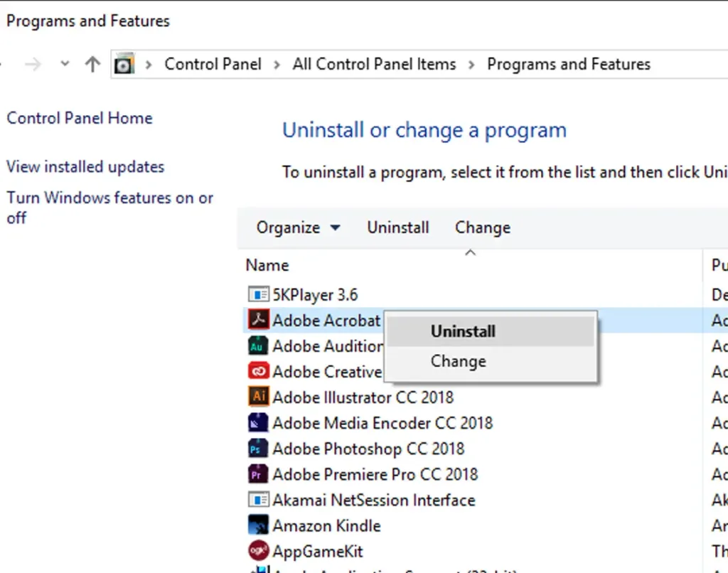Open View installed updates link

pos(85,167)
